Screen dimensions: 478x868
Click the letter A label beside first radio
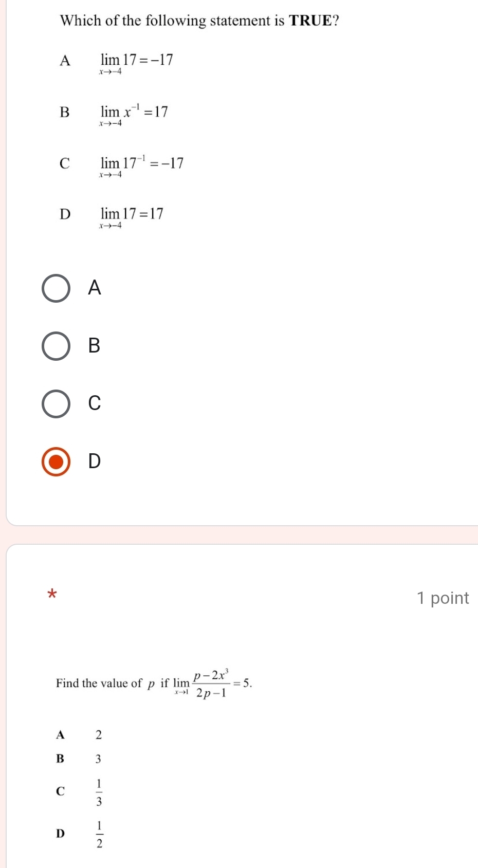[95, 288]
